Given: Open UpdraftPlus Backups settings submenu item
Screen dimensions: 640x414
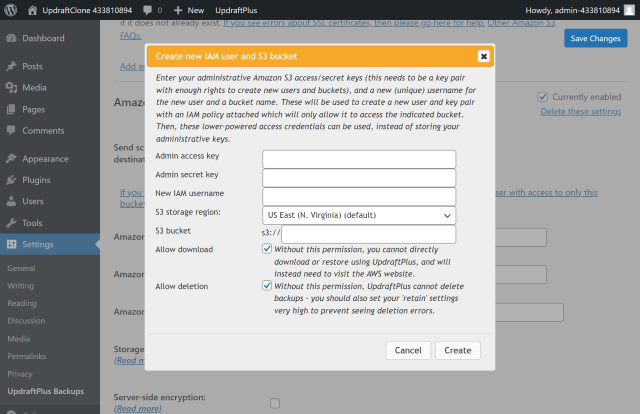Looking at the screenshot, I should click(x=46, y=391).
